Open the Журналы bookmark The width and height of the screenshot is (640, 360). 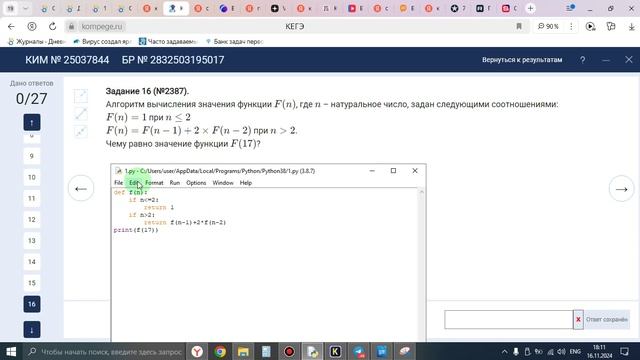36,42
